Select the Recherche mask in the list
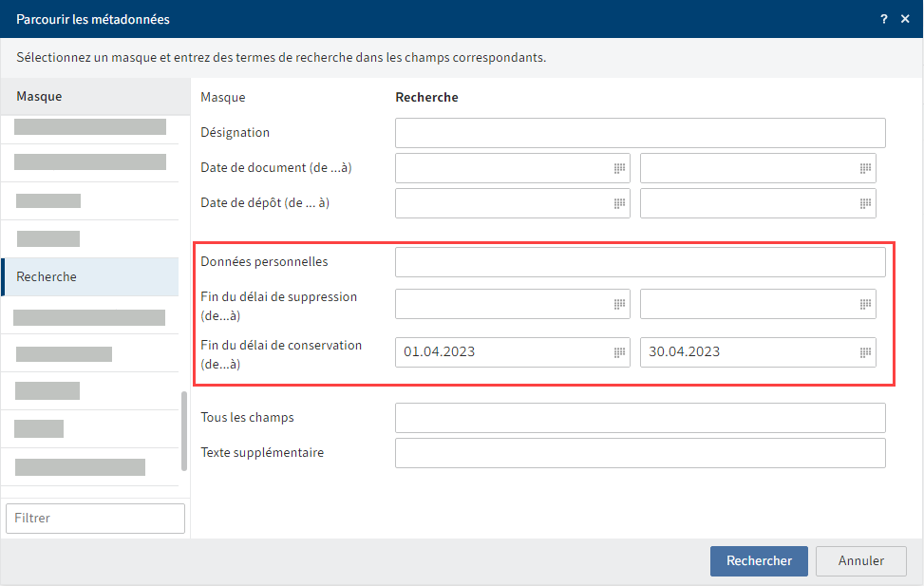 pyautogui.click(x=90, y=276)
